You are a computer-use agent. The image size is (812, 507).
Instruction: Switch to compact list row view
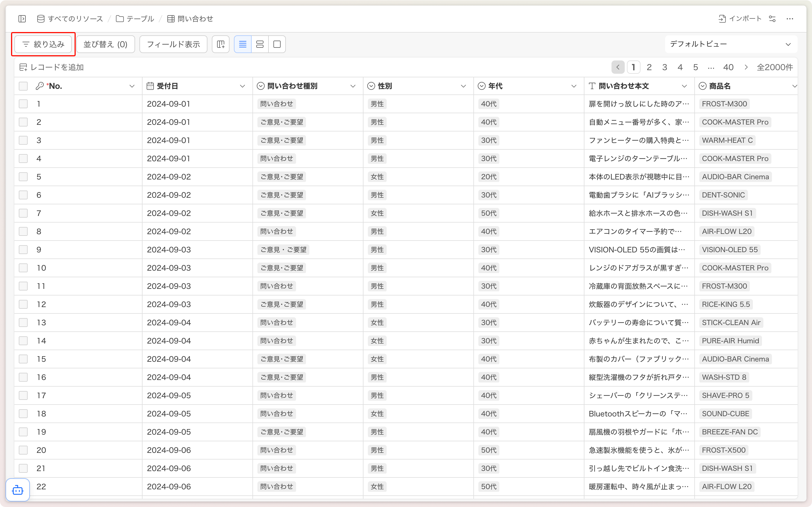242,44
